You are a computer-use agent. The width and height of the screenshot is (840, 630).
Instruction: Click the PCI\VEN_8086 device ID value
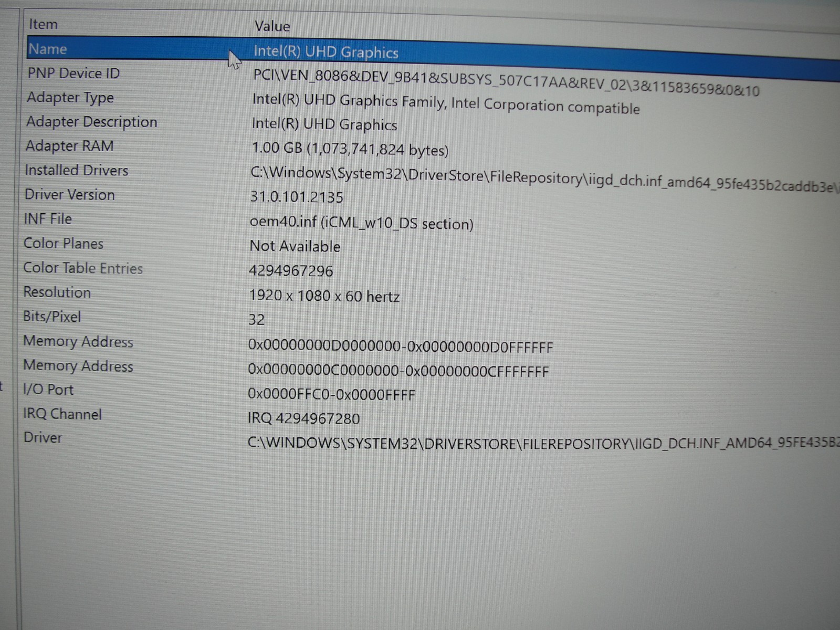506,82
